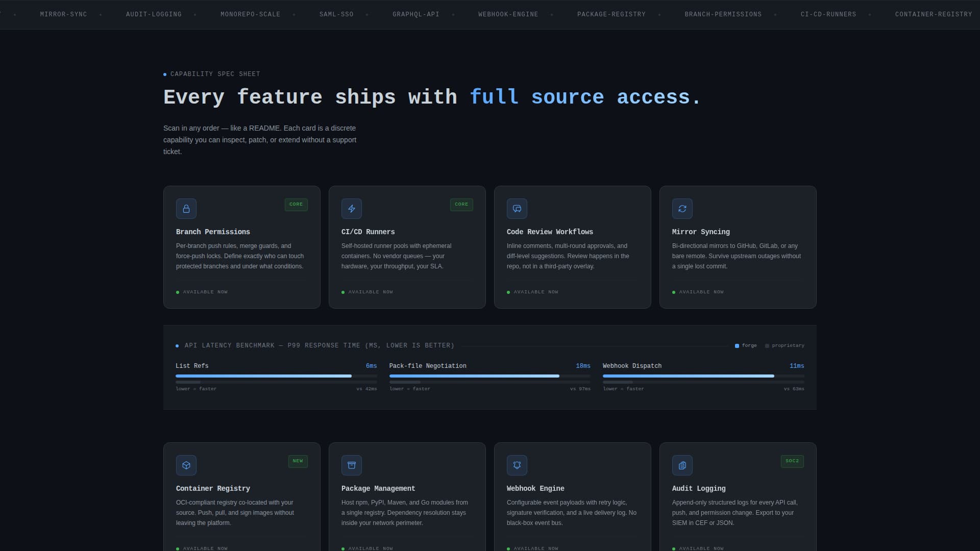The image size is (980, 551).
Task: Click the NEW badge on Container Registry
Action: [298, 461]
